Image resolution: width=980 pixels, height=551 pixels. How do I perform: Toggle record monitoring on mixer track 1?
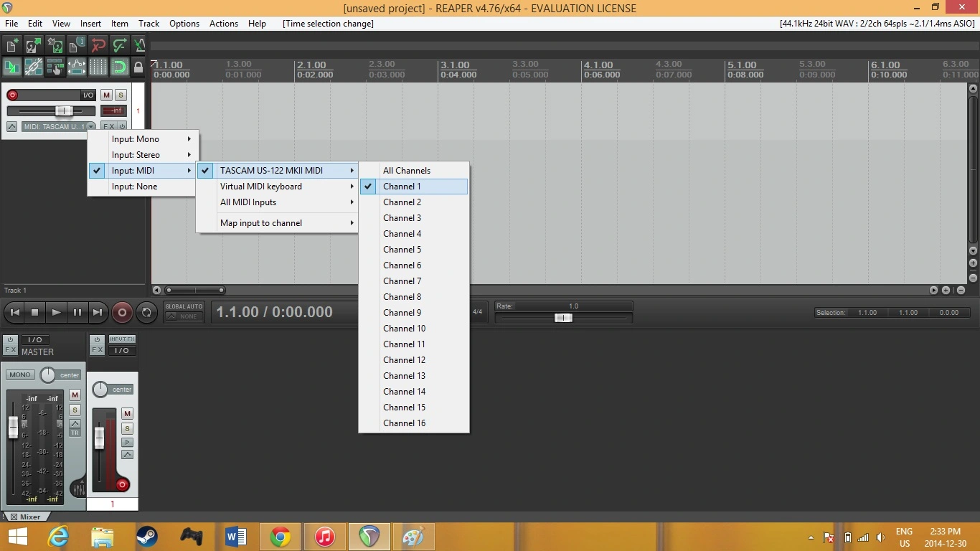coord(127,442)
